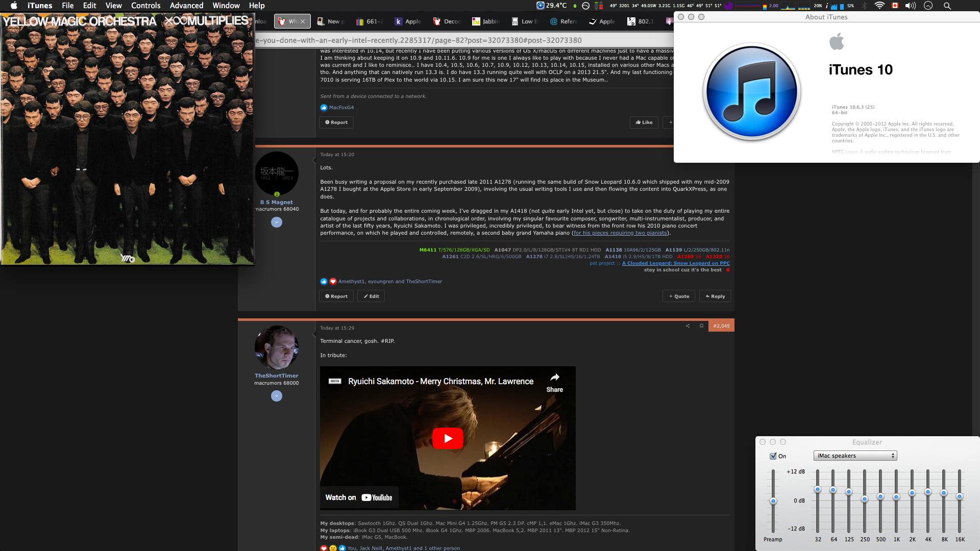Viewport: 980px width, 551px height.
Task: Uncheck the Equalizer On checkbox
Action: point(773,456)
